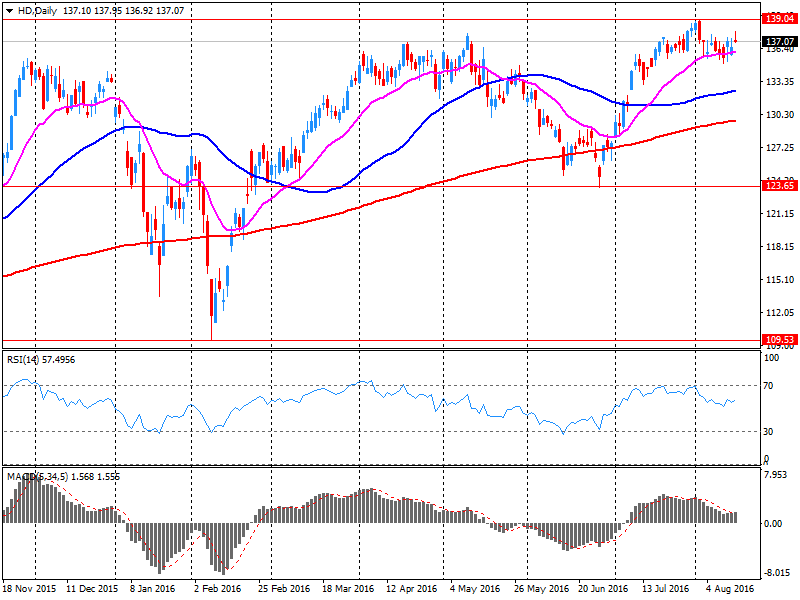800x600 pixels.
Task: Click the 18 Nov 2015 date label
Action: (x=30, y=589)
